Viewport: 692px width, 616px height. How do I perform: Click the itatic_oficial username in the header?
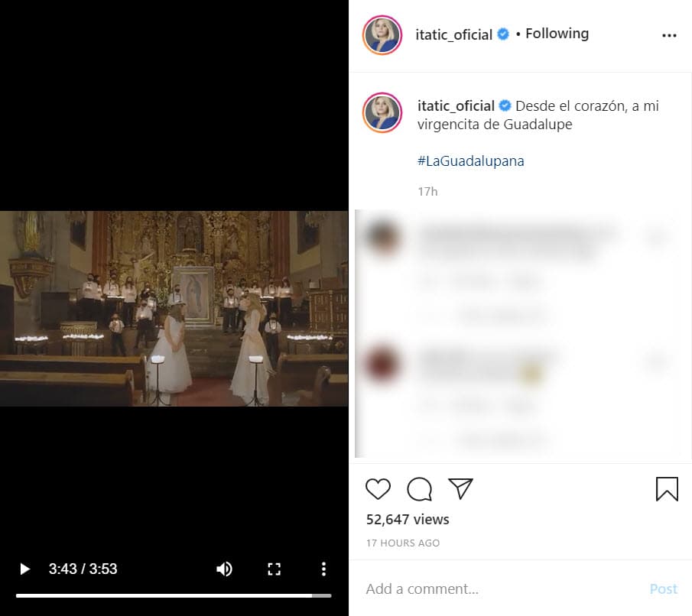coord(456,34)
